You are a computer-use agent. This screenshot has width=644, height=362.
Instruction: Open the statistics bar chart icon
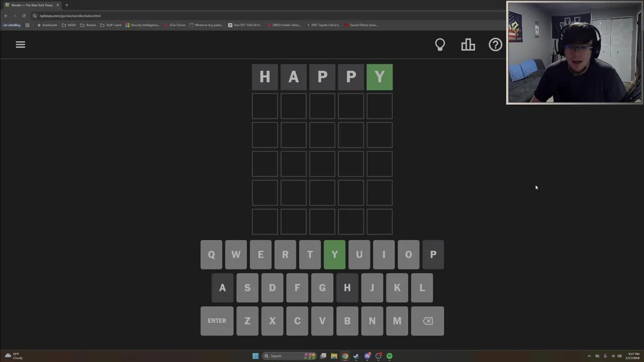point(468,45)
